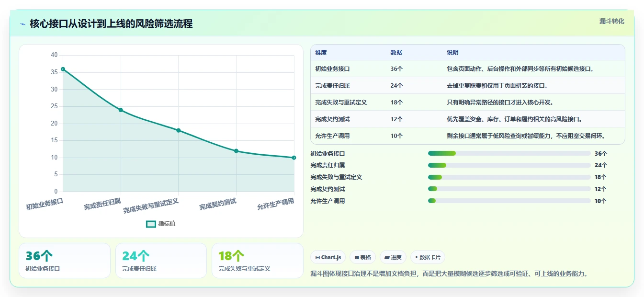Open the 24个 完成责任归属 data card
This screenshot has height=297, width=644.
coord(161,261)
